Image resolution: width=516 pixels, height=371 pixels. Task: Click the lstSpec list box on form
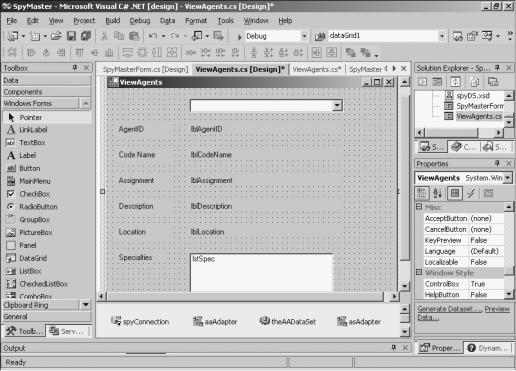point(262,272)
